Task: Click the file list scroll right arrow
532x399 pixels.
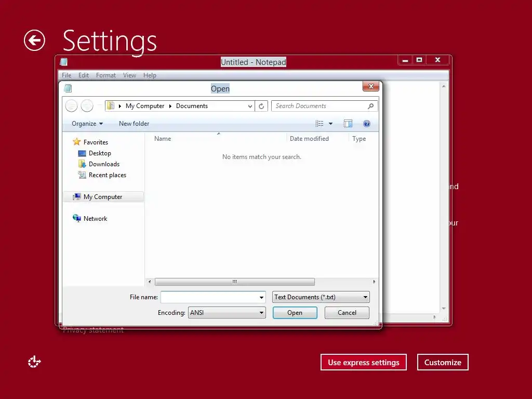Action: click(374, 282)
